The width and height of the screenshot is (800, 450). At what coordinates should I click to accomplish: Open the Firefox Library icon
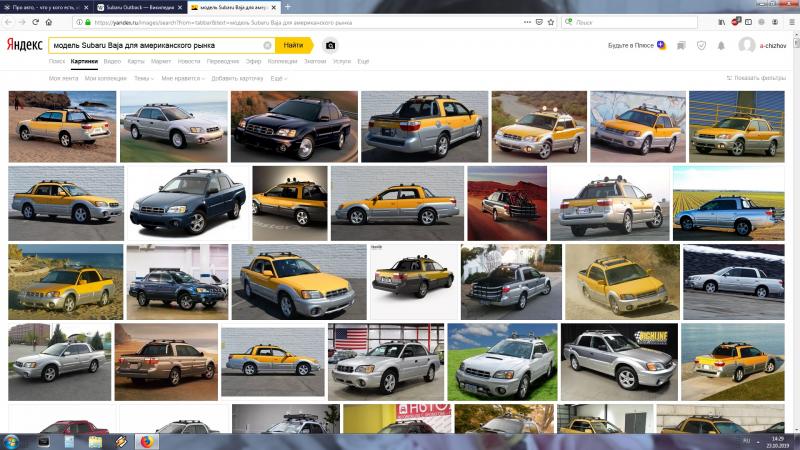[x=722, y=22]
